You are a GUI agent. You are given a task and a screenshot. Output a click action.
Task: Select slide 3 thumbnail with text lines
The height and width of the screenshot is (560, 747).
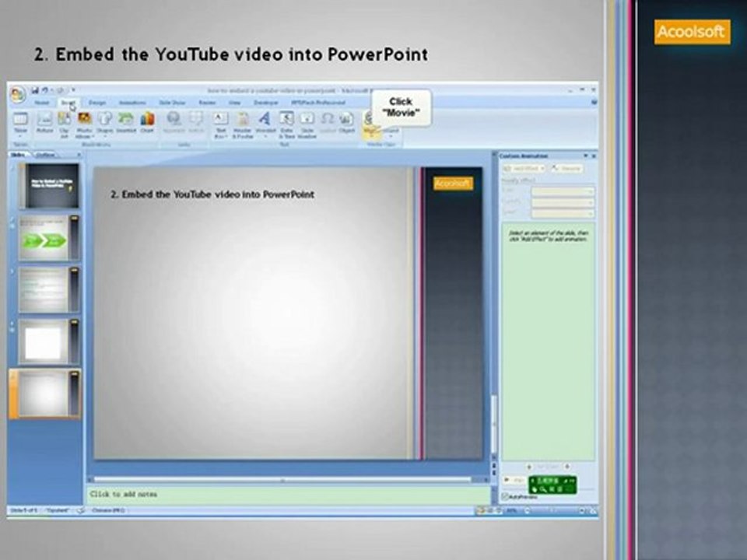(49, 289)
